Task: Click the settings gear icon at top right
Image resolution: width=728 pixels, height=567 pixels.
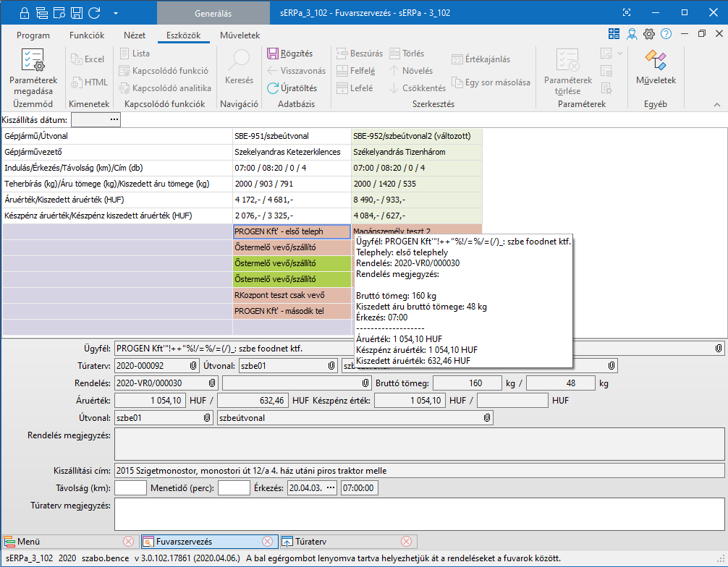Action: (649, 34)
